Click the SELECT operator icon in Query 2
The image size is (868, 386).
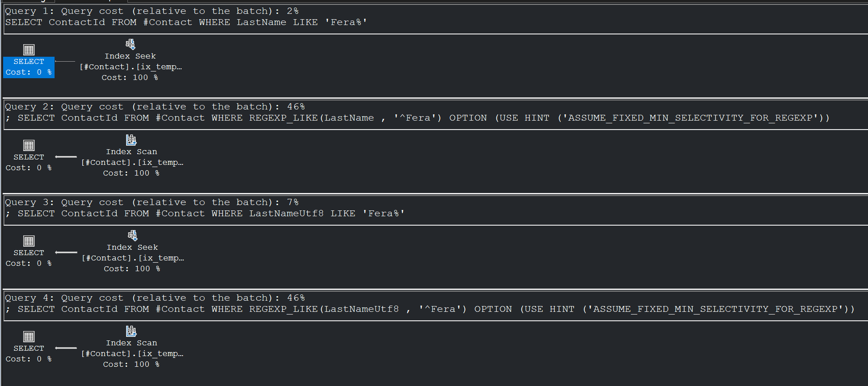tap(29, 145)
